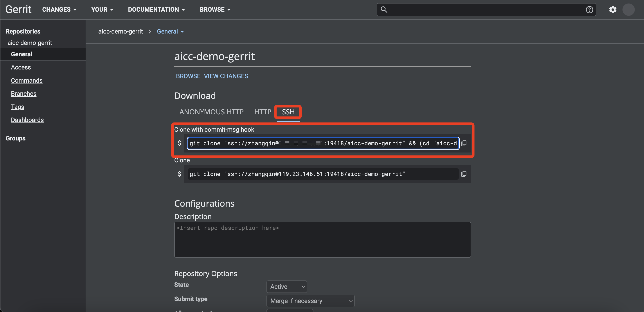The width and height of the screenshot is (644, 312).
Task: Copy the clone with commit-msg hook command
Action: point(464,143)
